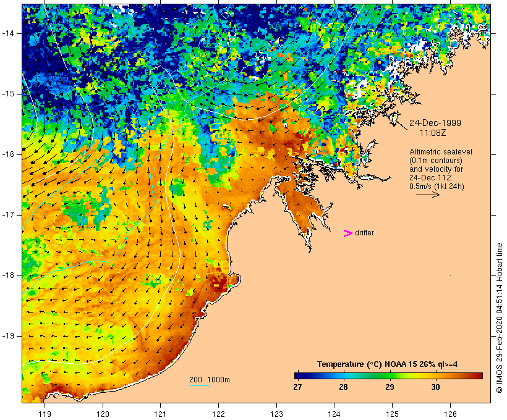The height and width of the screenshot is (420, 507).
Task: Click the cyan 200m isobath legend line
Action: click(x=200, y=385)
